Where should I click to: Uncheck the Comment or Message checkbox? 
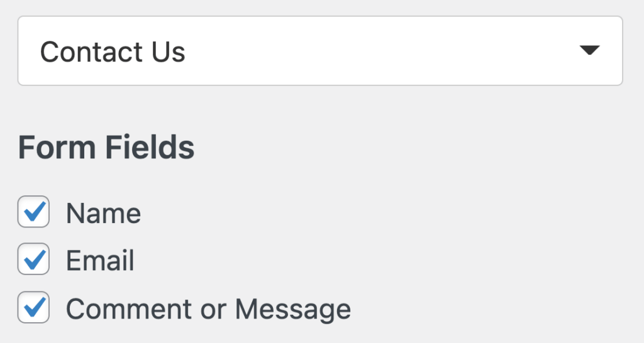click(x=33, y=308)
